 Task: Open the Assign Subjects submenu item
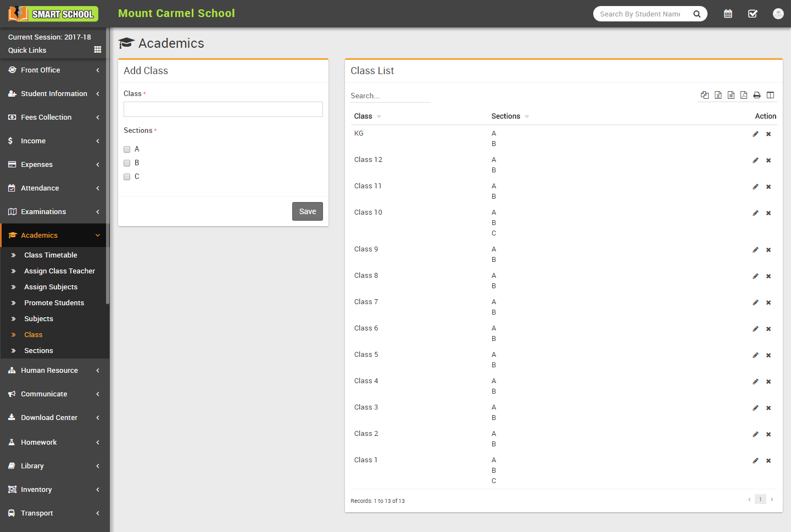[51, 287]
